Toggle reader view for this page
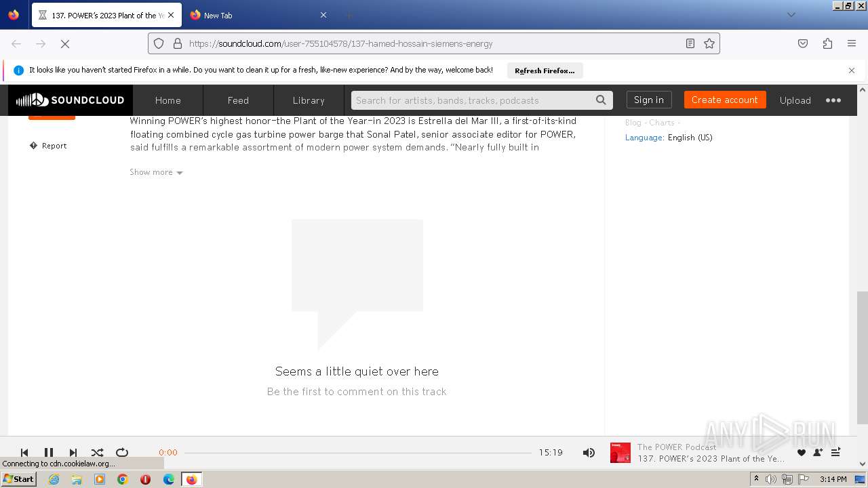Screen dimensions: 868x488 [690, 43]
